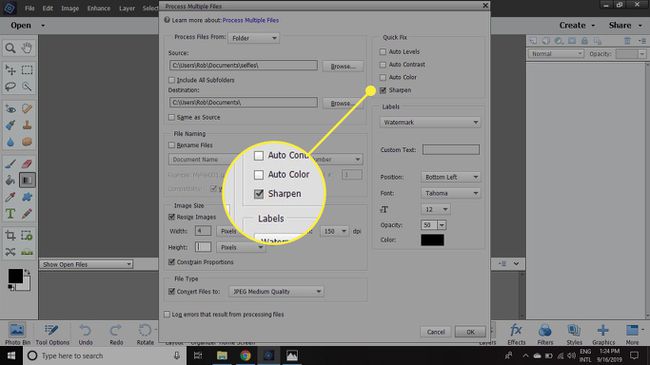
Task: Open the Effects panel
Action: pyautogui.click(x=516, y=334)
